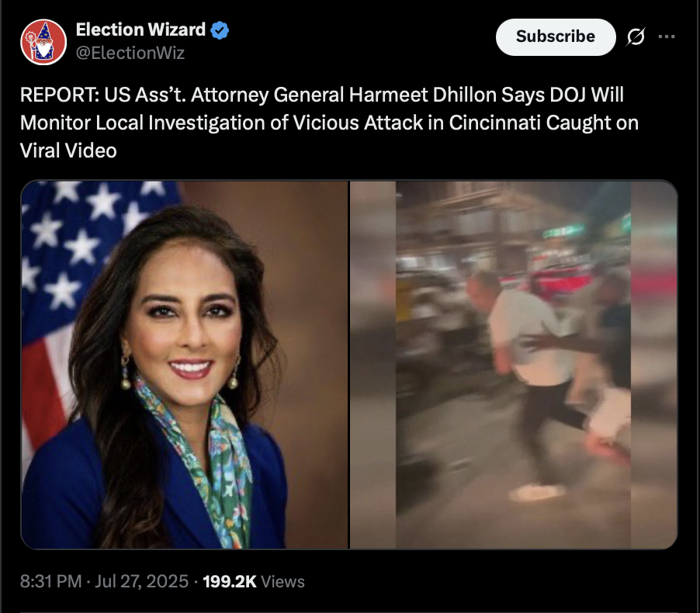The image size is (700, 613).
Task: Open the three-dot more options menu
Action: pyautogui.click(x=667, y=36)
